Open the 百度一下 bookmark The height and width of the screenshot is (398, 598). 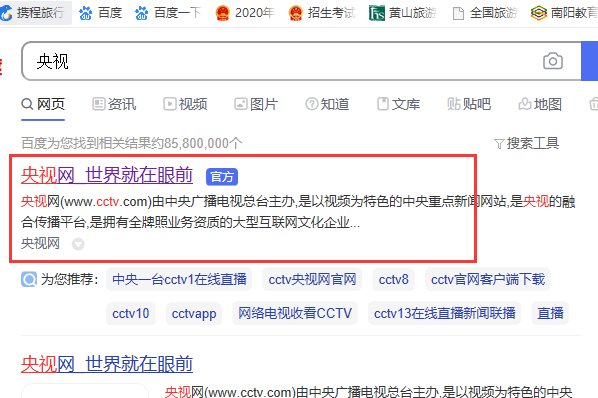click(168, 13)
